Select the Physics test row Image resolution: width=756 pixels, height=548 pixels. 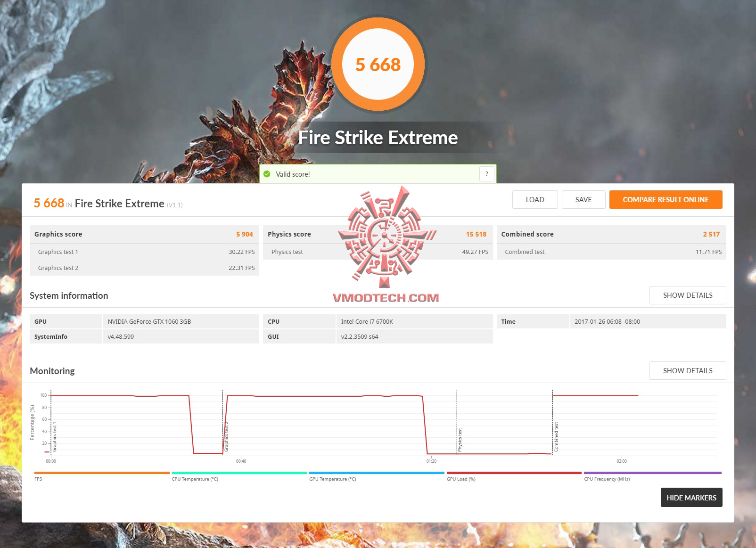pyautogui.click(x=377, y=252)
